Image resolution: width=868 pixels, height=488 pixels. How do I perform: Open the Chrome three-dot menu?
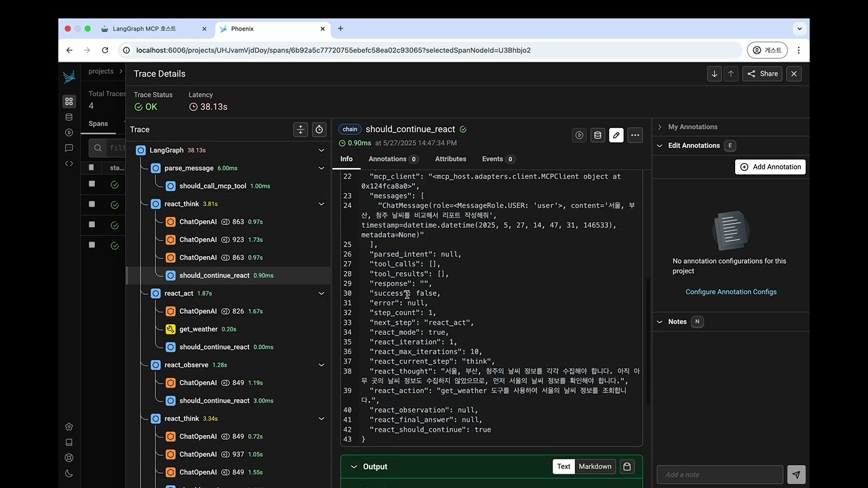(799, 50)
